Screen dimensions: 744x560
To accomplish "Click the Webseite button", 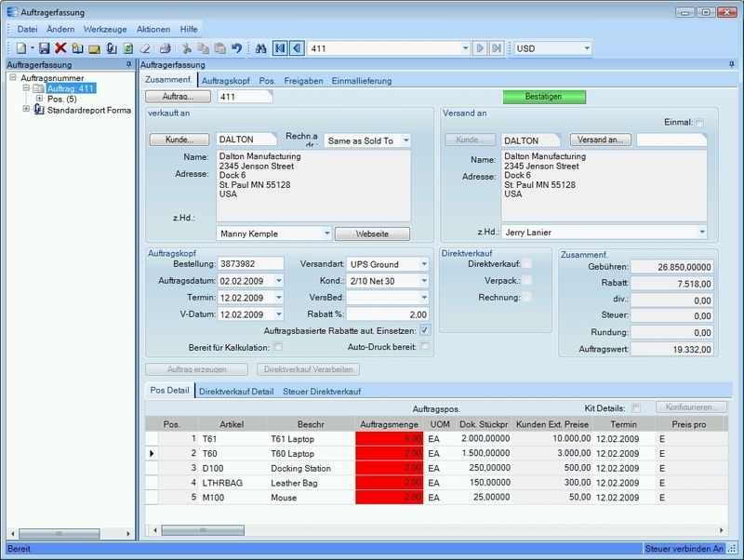I will click(x=372, y=233).
